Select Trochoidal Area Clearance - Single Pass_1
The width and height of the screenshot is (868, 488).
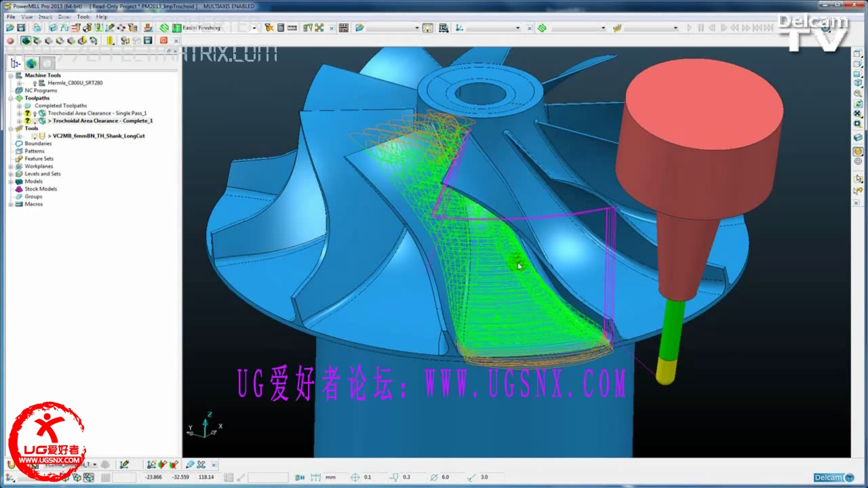tap(97, 113)
